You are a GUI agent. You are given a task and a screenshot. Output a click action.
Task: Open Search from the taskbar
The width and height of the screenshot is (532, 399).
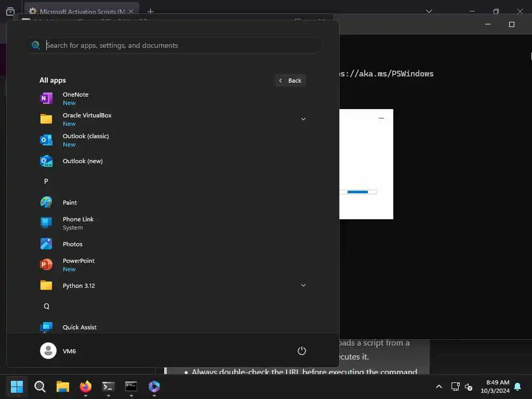39,387
